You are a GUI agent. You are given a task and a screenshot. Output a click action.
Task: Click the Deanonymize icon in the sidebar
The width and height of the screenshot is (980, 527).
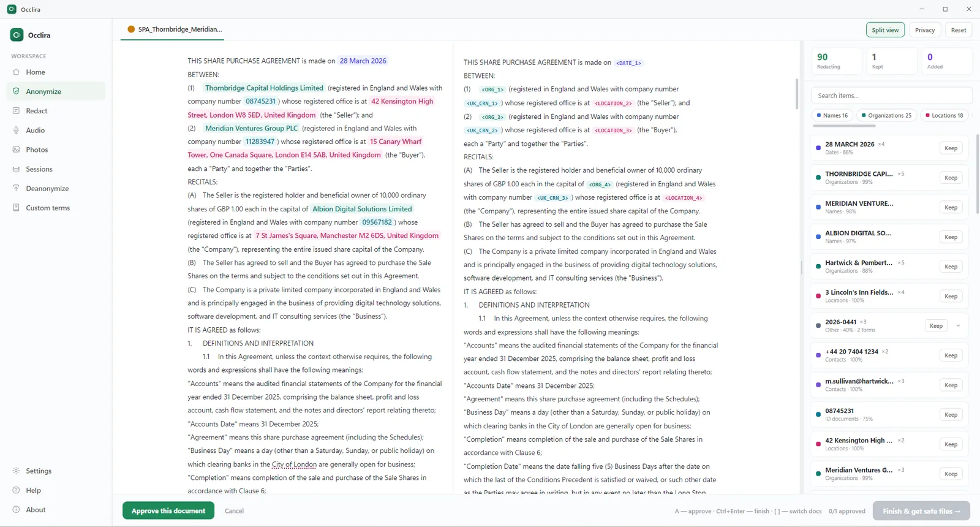click(x=16, y=189)
